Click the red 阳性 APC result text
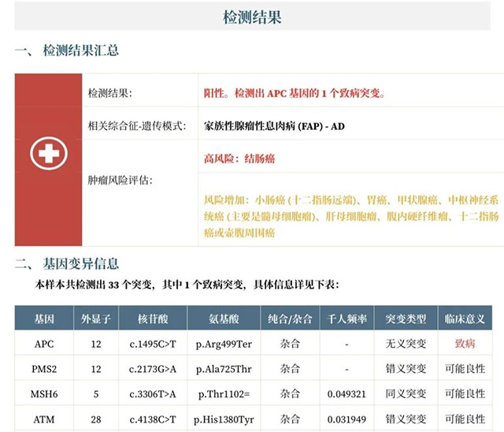504x432 pixels. pos(295,93)
